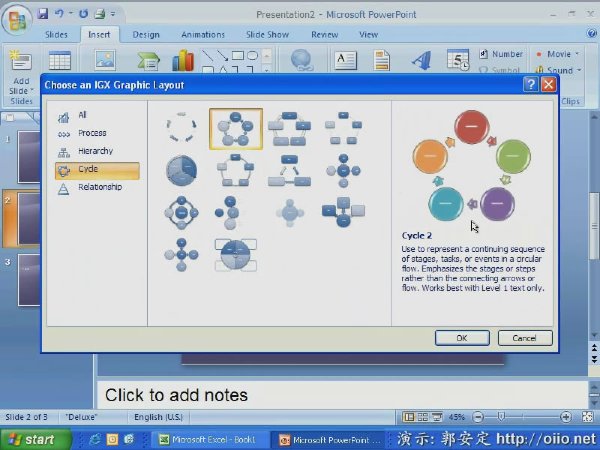Launch Internet Explorer from quick launch
Screen dimensions: 600x450
[95, 439]
